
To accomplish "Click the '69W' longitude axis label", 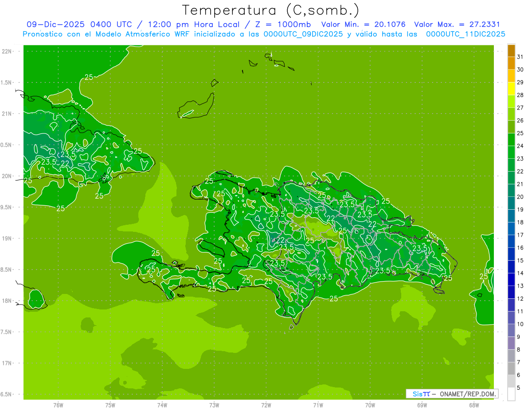I will coord(422,405).
